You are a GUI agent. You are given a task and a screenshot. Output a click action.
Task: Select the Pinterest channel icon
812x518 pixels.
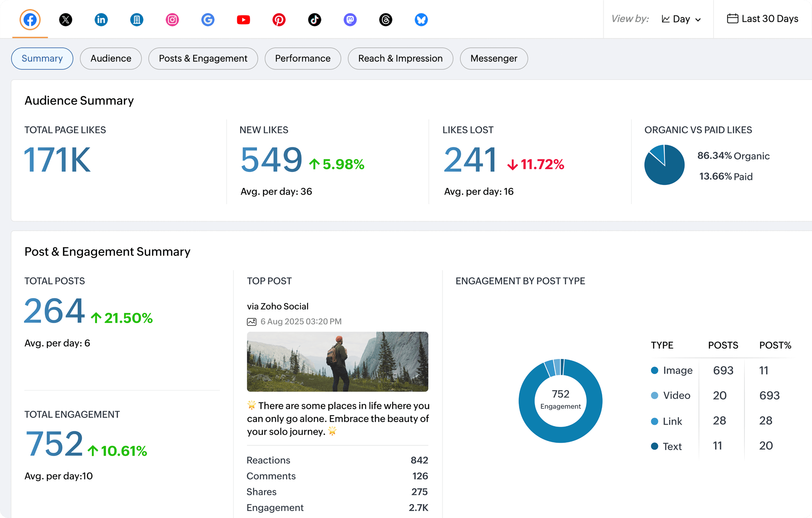279,19
